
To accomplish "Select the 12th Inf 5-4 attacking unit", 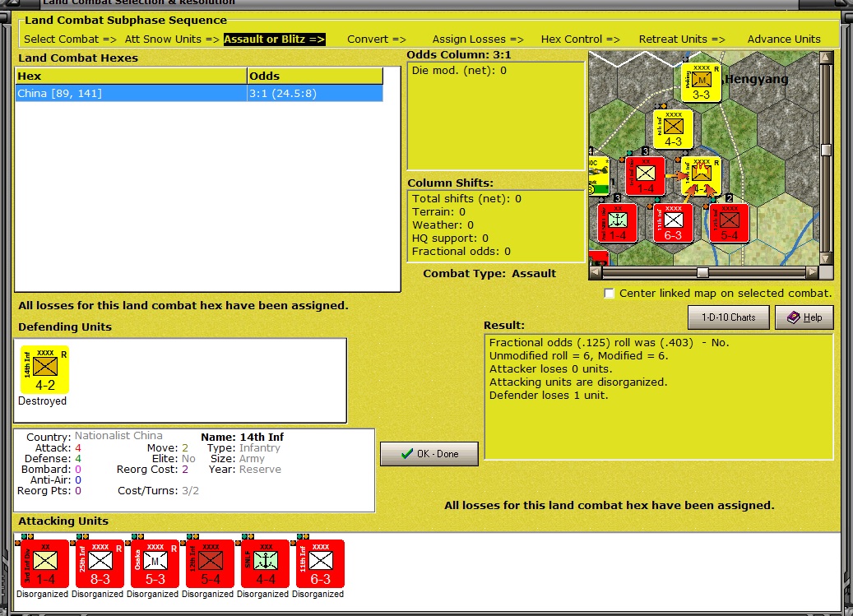I will point(210,564).
